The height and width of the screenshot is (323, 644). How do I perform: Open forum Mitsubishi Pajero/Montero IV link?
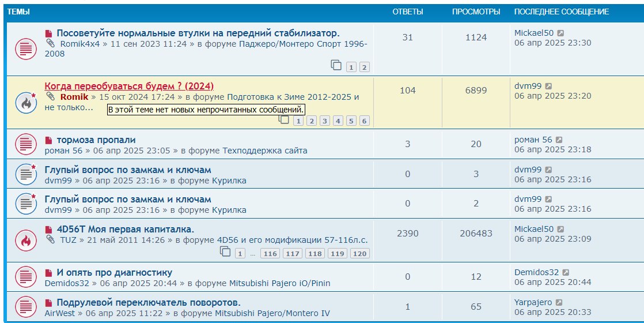pyautogui.click(x=272, y=314)
